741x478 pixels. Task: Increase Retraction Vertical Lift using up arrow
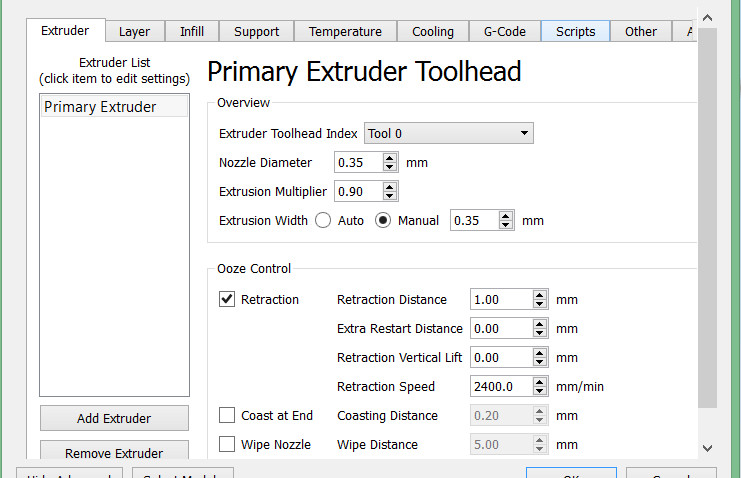point(540,353)
